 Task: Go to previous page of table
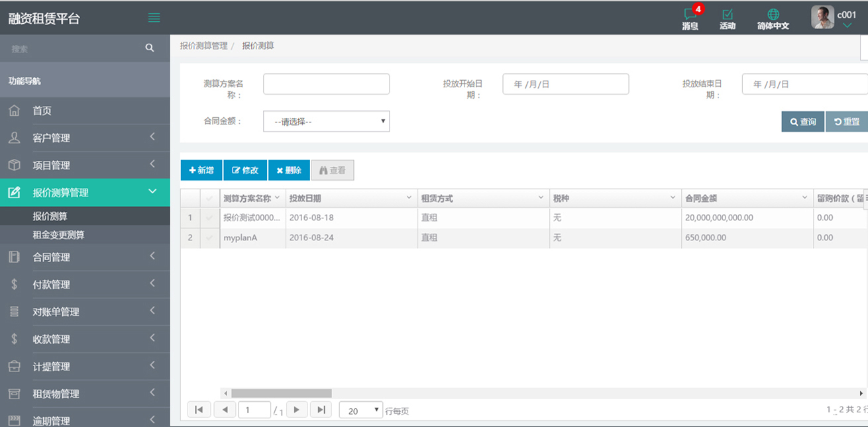pos(225,410)
